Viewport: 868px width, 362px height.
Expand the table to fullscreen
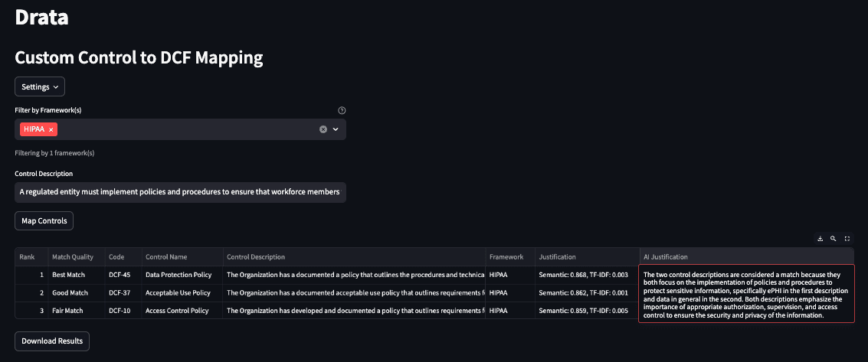coord(847,239)
